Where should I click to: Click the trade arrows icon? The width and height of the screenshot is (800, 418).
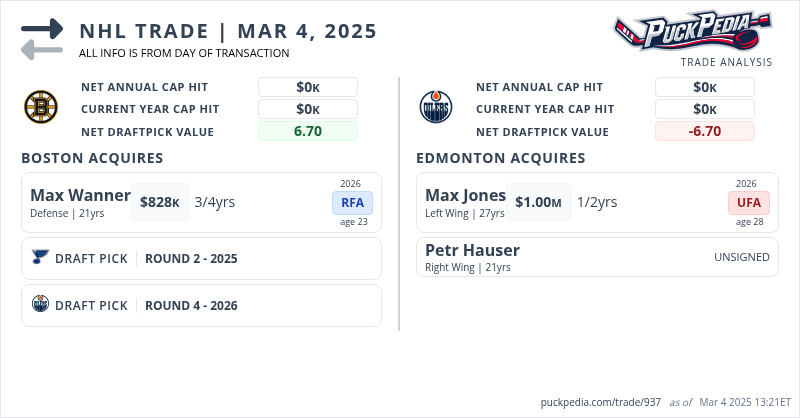click(x=42, y=39)
